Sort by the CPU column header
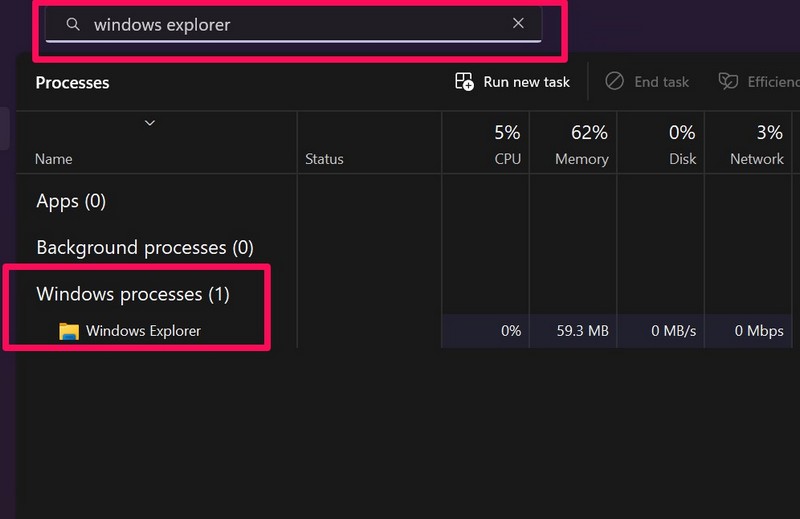This screenshot has width=800, height=519. click(x=507, y=159)
